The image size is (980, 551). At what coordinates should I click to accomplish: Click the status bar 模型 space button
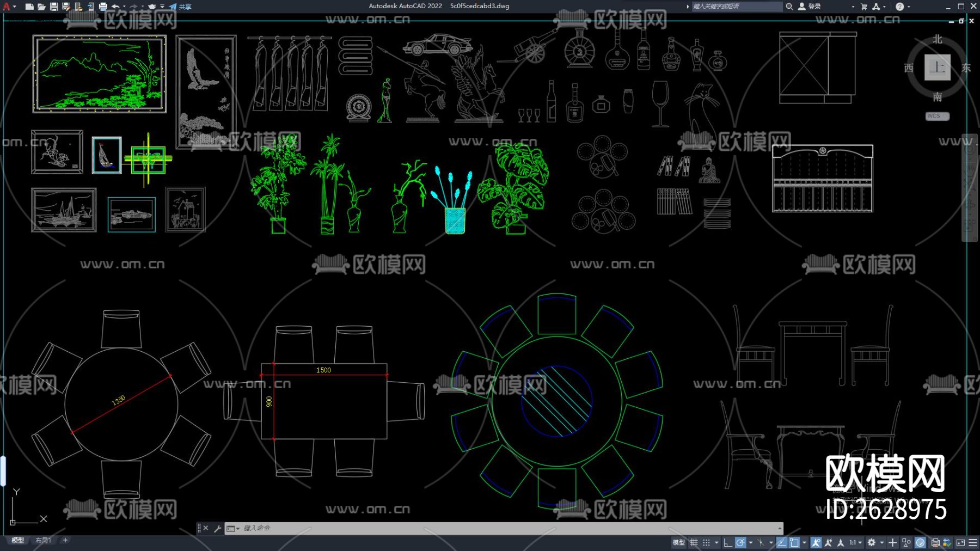coord(678,543)
